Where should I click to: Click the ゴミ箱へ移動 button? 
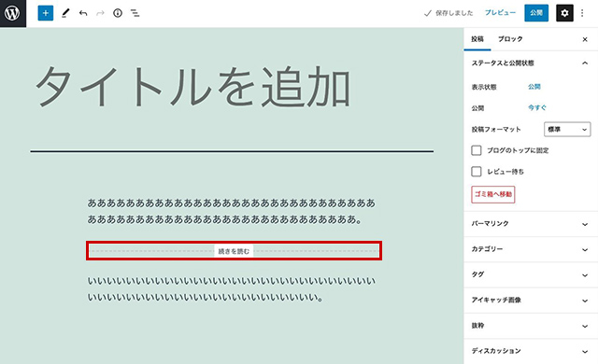[493, 194]
